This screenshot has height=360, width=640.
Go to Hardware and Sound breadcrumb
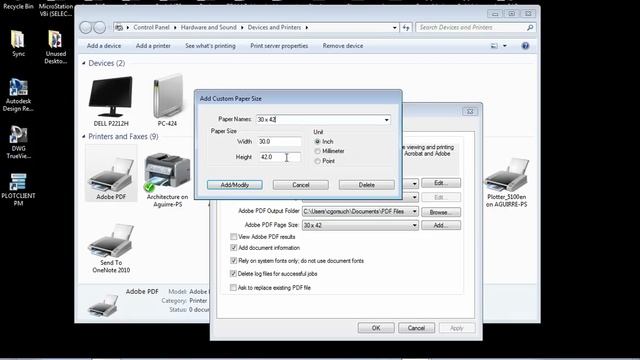pyautogui.click(x=209, y=27)
